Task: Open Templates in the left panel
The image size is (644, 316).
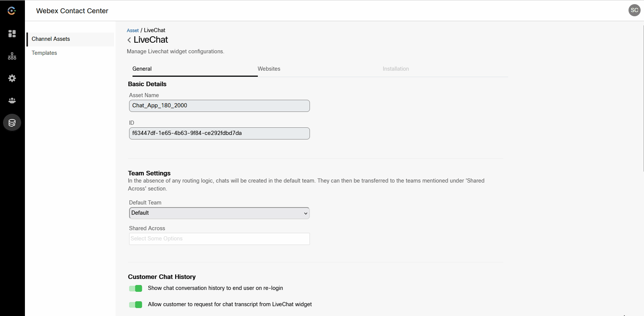Action: pyautogui.click(x=44, y=53)
